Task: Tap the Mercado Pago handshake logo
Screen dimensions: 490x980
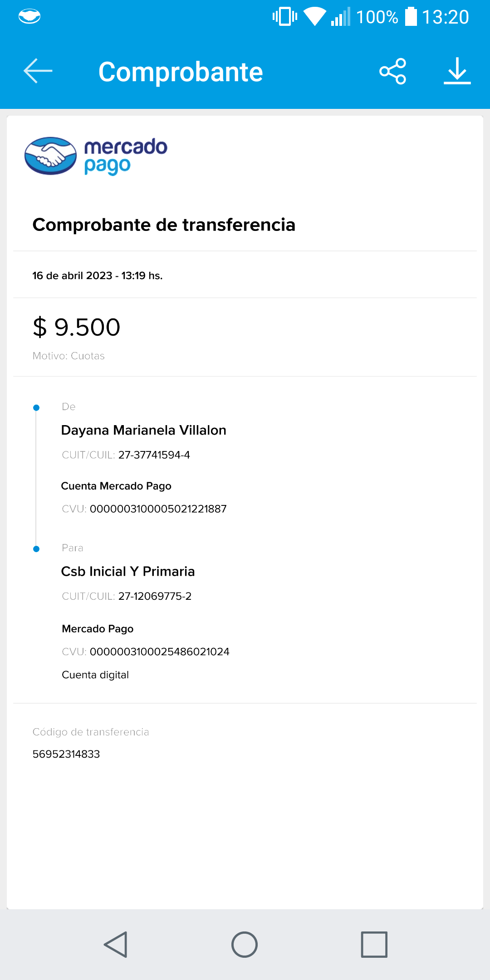Action: tap(50, 156)
